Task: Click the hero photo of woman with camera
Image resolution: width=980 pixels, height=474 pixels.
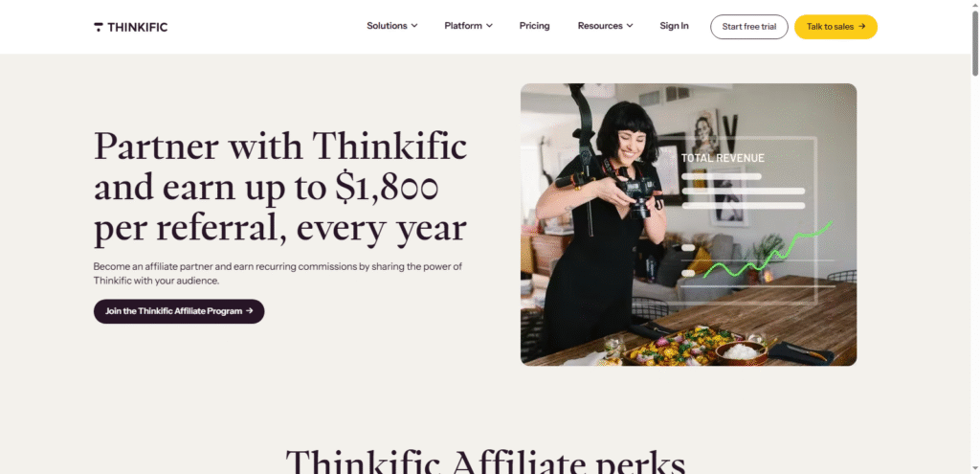Action: click(688, 224)
